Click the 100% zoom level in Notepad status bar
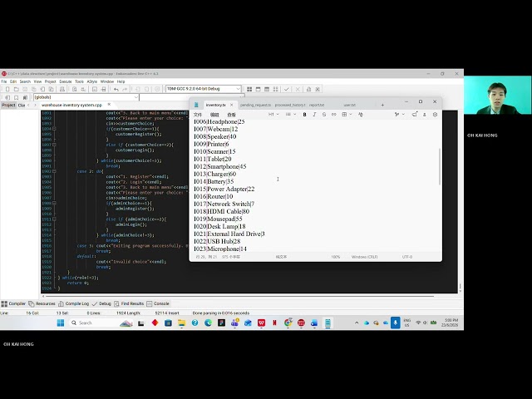The image size is (532, 399). click(x=336, y=257)
